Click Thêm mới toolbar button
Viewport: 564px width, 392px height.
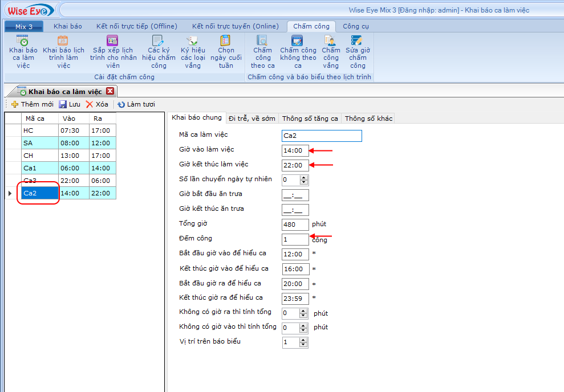(x=33, y=104)
